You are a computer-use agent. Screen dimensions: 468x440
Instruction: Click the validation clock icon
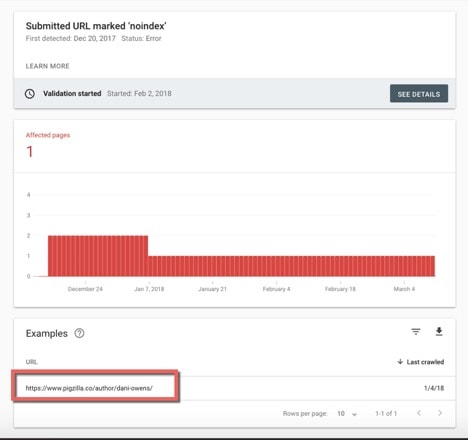point(30,94)
